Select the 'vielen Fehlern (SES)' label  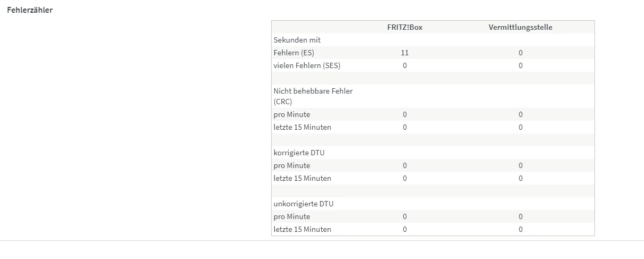(307, 65)
